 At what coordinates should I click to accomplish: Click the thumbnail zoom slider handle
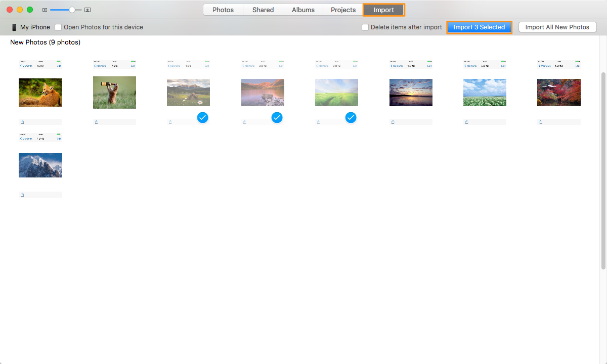point(72,10)
